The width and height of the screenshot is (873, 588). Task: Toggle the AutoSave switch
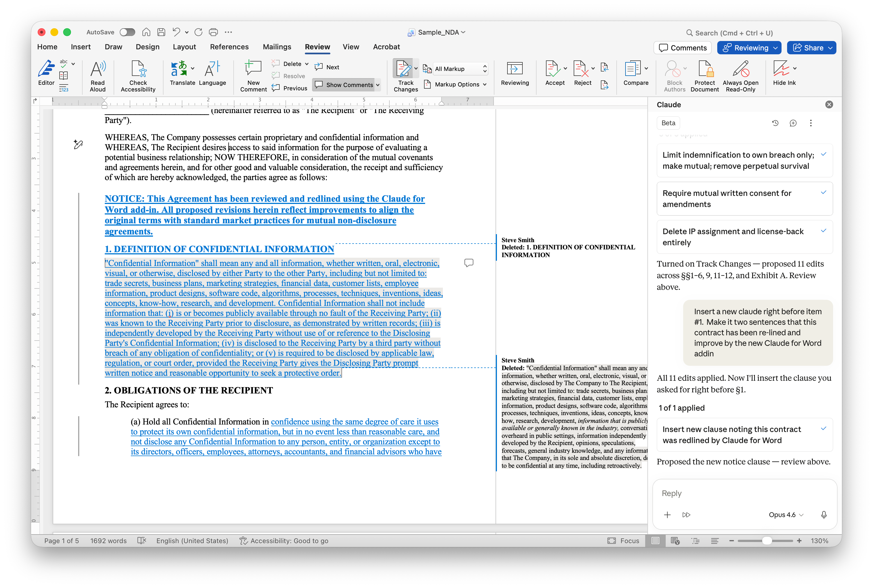pos(127,32)
